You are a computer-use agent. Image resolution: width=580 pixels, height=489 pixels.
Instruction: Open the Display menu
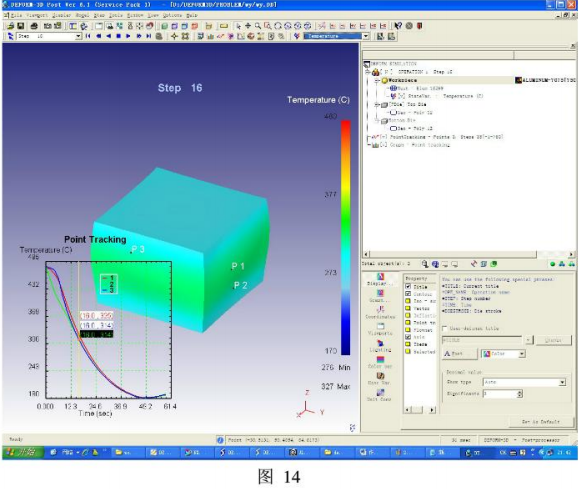[x=61, y=15]
